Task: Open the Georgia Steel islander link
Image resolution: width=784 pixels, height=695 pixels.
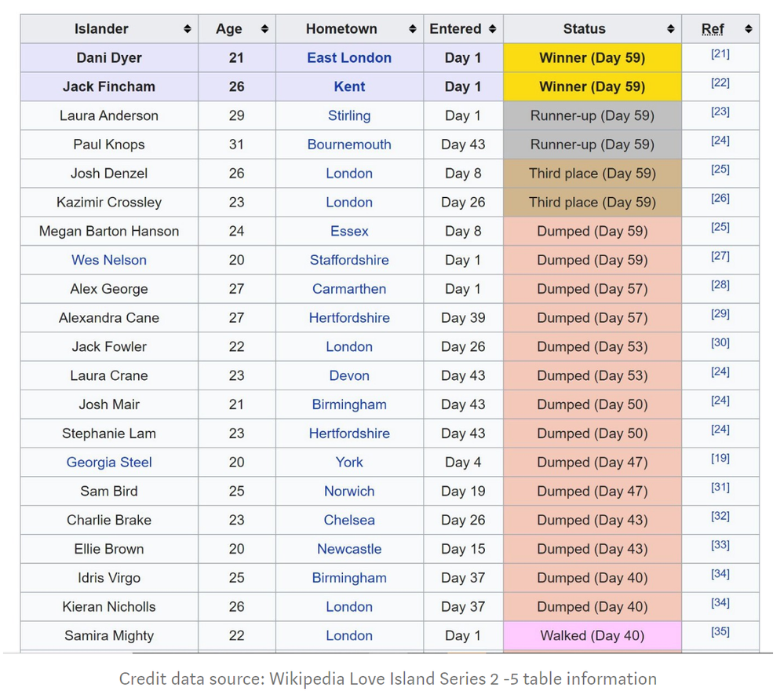Action: click(x=109, y=463)
